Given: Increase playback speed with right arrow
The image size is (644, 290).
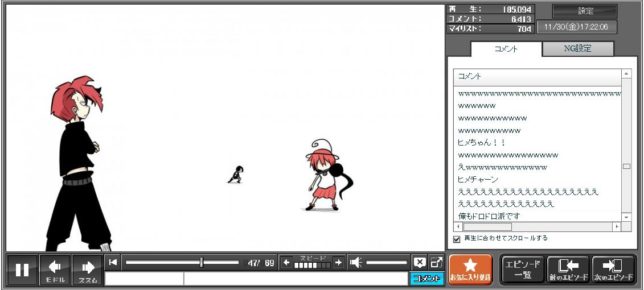Looking at the screenshot, I should click(x=338, y=262).
